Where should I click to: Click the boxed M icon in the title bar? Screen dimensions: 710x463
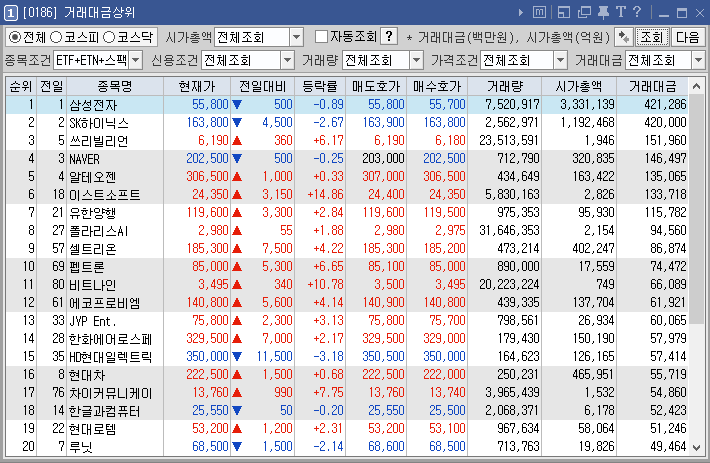pyautogui.click(x=539, y=12)
